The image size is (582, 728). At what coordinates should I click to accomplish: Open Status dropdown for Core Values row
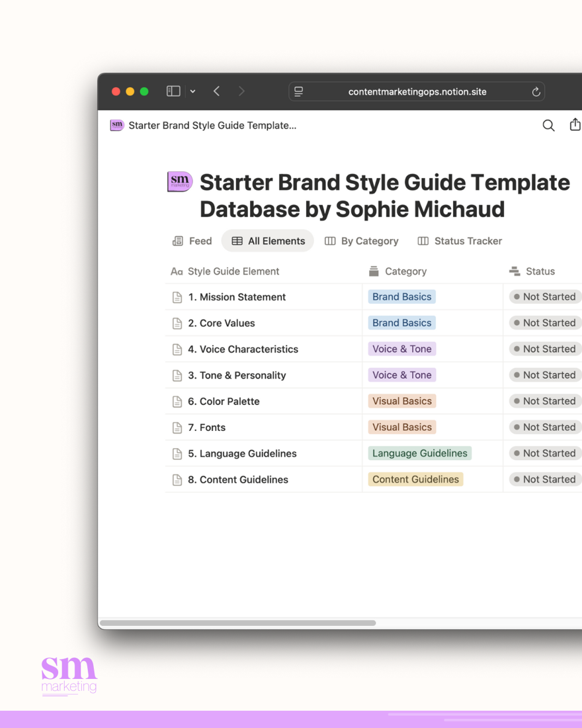click(x=545, y=323)
